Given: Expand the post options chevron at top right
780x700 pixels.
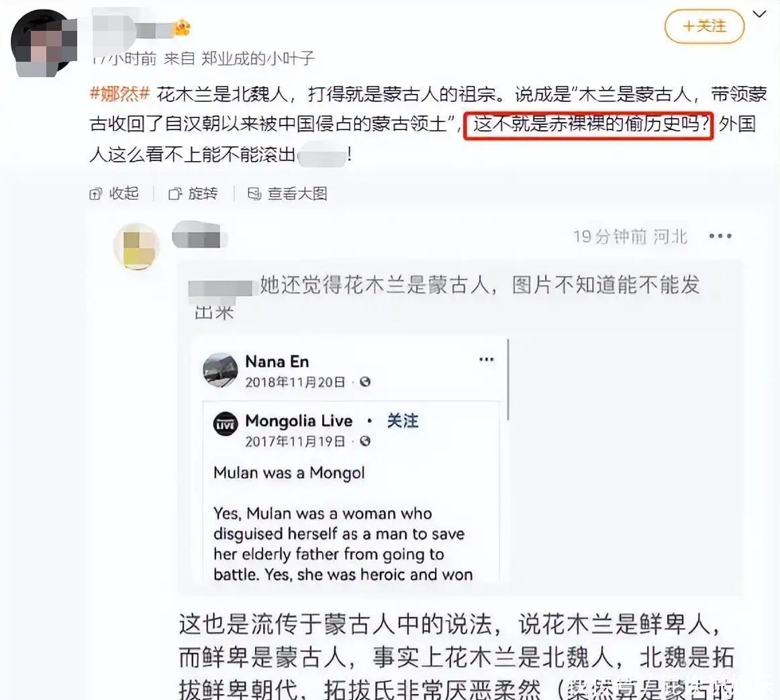Looking at the screenshot, I should pyautogui.click(x=760, y=14).
